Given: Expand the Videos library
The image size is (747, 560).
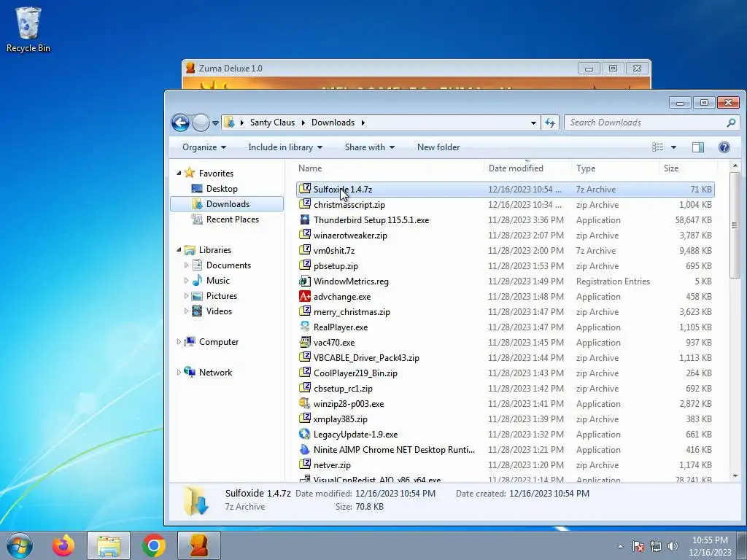Looking at the screenshot, I should 186,311.
